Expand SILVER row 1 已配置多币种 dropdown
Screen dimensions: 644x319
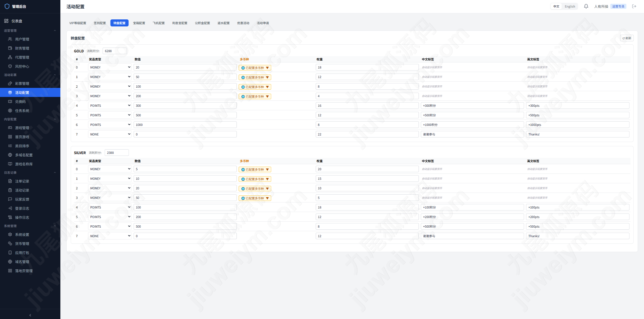[255, 179]
